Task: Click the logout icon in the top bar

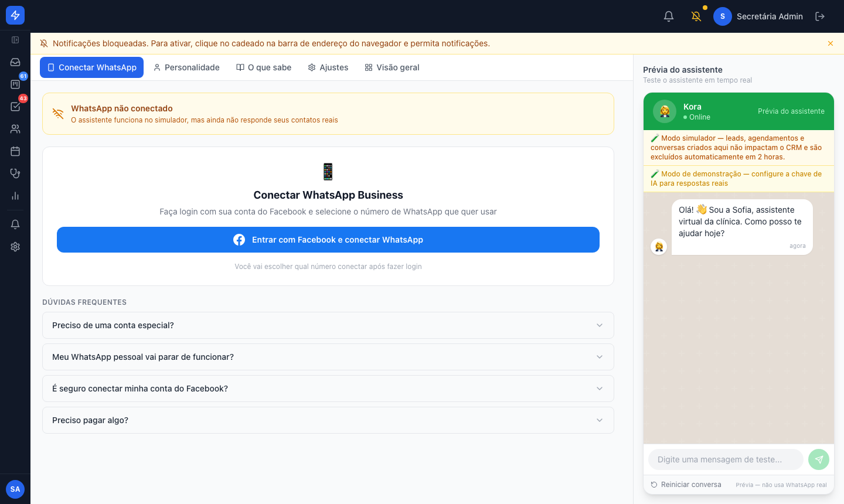Action: 820,16
